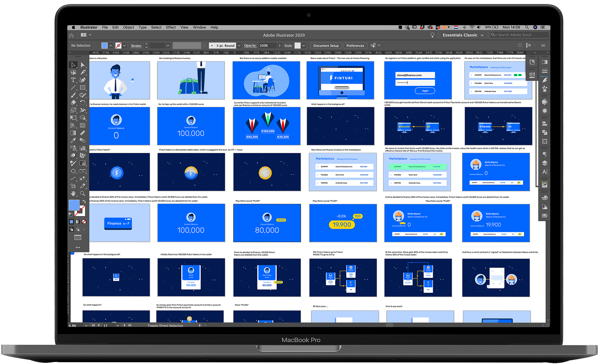This screenshot has width=600, height=364.
Task: Select the Eraser tool
Action: coord(73,103)
